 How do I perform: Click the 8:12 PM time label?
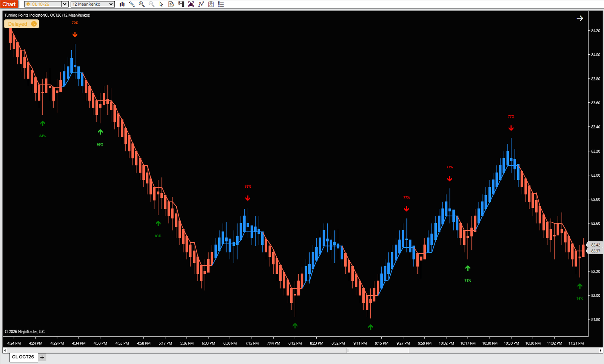(x=295, y=343)
